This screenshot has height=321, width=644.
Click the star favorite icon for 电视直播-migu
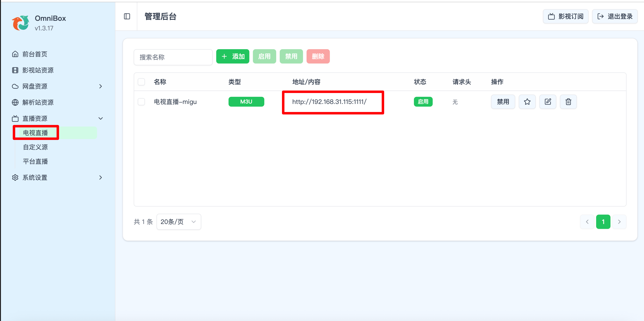point(527,102)
